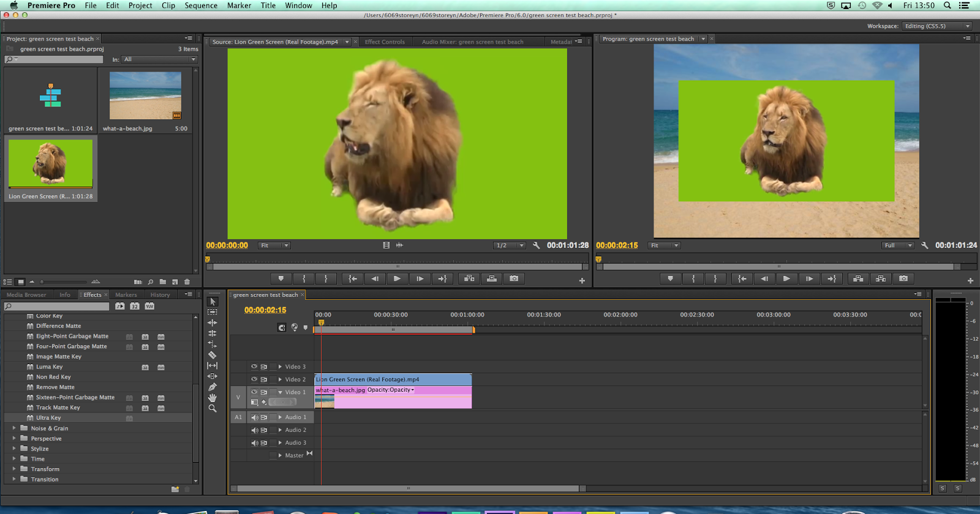
Task: Play the Program monitor sequence
Action: click(x=786, y=278)
